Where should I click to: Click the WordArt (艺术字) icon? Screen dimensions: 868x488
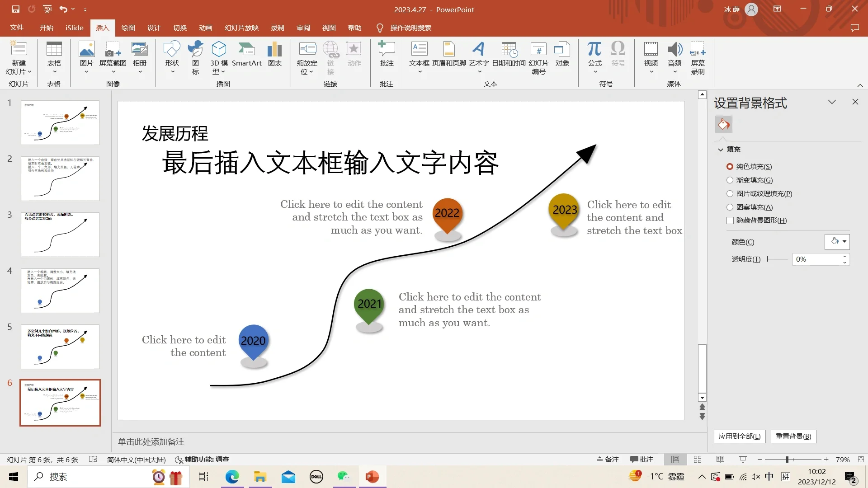pyautogui.click(x=478, y=50)
